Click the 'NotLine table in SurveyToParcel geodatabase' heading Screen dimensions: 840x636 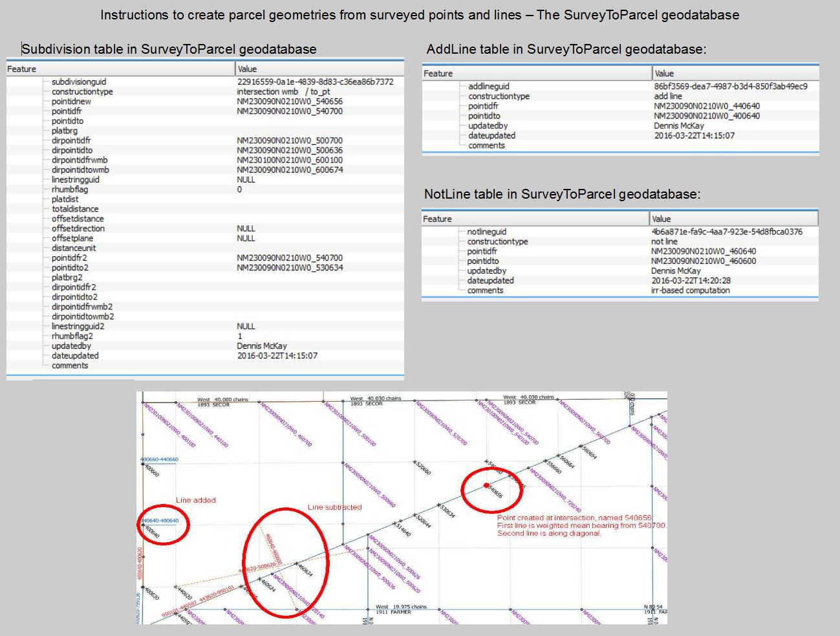pyautogui.click(x=563, y=194)
